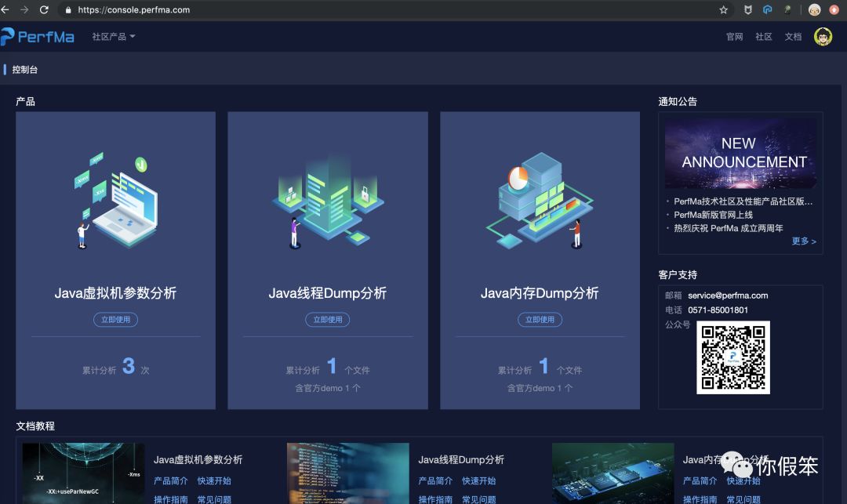Click the user avatar in the top right
The height and width of the screenshot is (504, 847).
pos(822,36)
